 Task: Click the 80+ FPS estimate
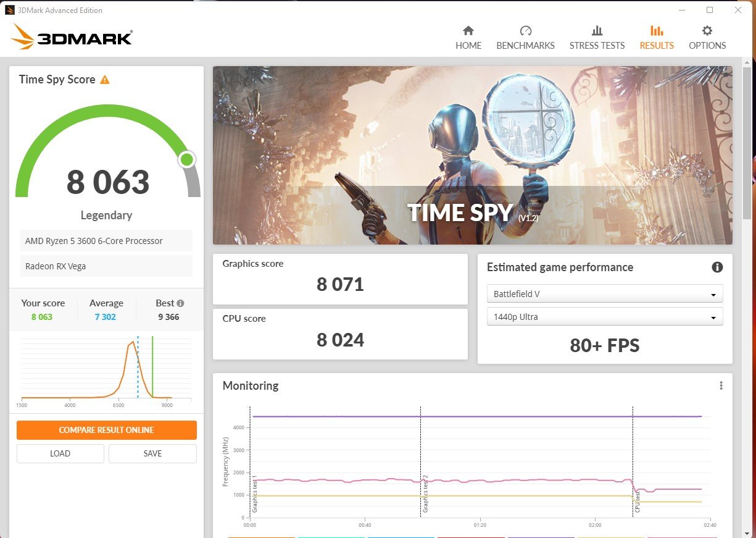pos(605,345)
